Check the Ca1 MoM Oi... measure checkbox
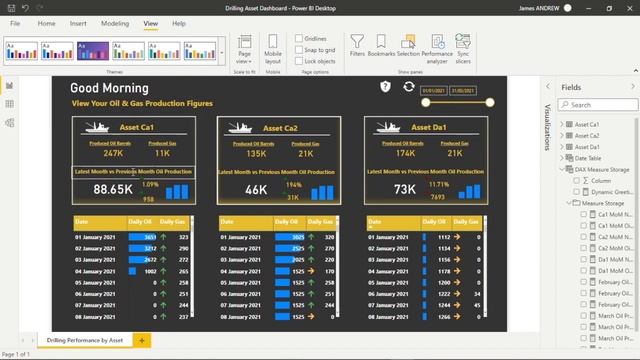Screen dimensions: 640x360 click(x=584, y=226)
